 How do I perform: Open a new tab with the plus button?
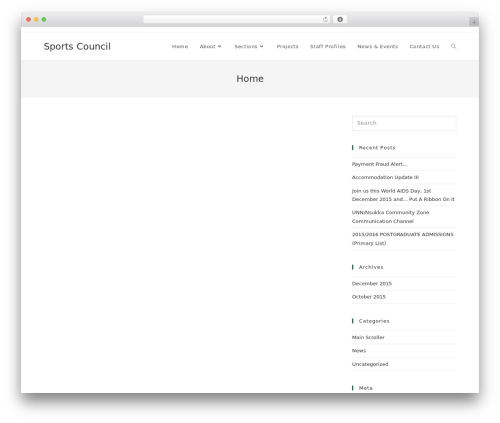click(x=474, y=22)
